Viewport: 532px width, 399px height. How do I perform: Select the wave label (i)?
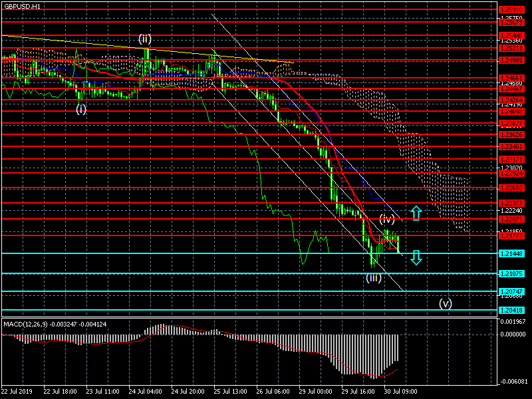coord(81,109)
